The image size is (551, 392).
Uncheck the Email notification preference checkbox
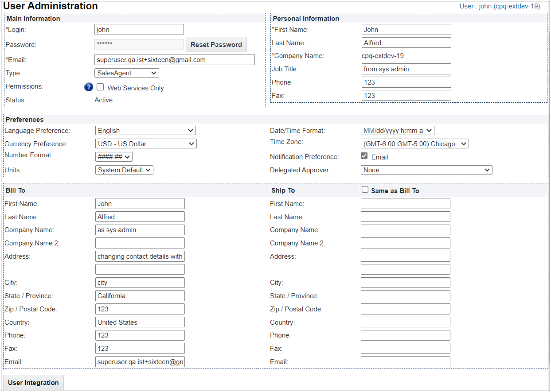point(364,156)
